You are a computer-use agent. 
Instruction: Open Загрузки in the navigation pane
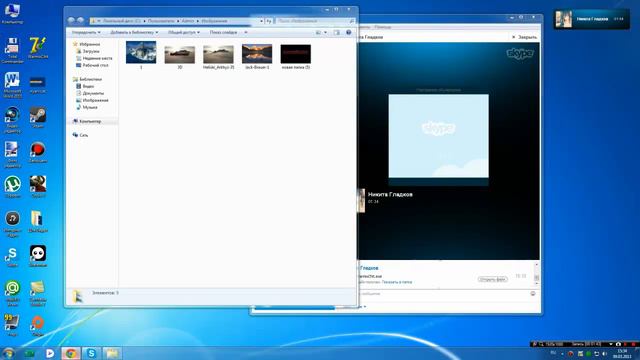tap(91, 51)
